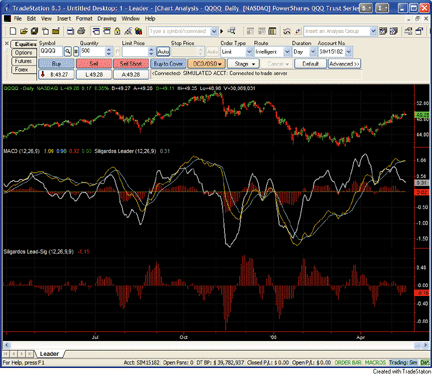Toggle the ORDER BAR indicator in status bar

pos(348,362)
